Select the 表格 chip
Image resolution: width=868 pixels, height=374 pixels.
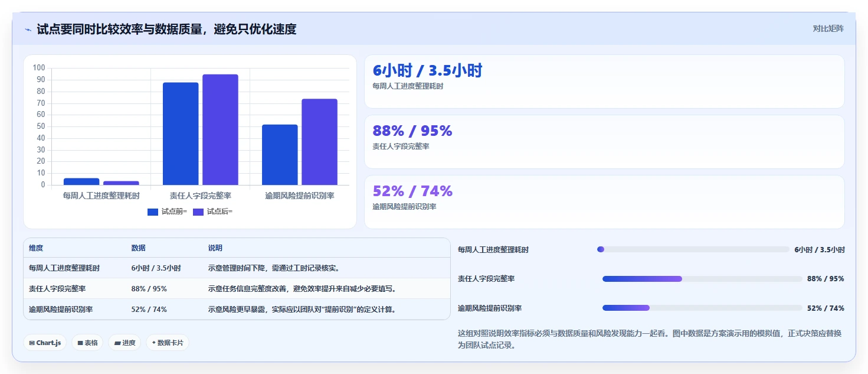click(x=87, y=343)
